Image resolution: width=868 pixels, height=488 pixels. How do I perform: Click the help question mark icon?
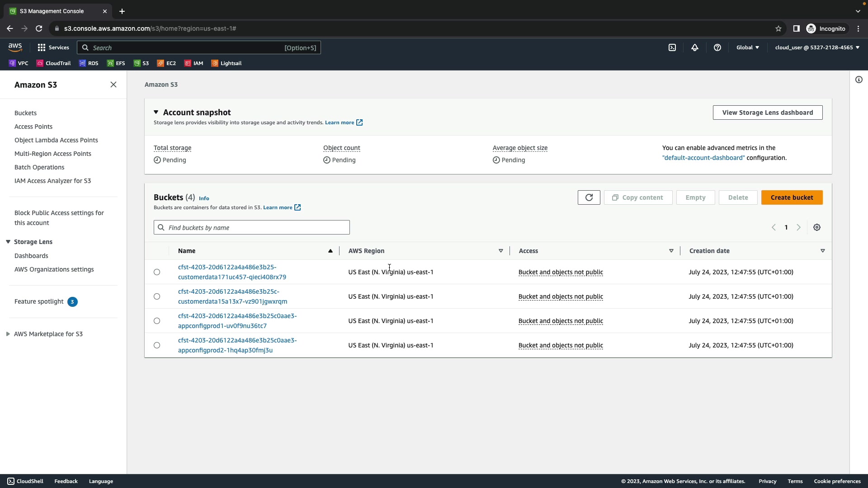click(717, 47)
